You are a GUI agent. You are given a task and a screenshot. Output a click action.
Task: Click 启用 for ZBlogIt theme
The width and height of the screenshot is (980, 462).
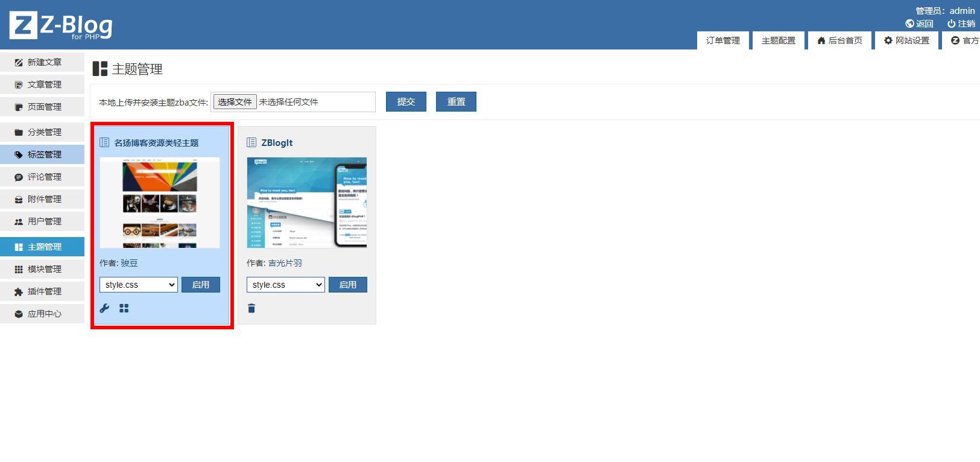[348, 285]
